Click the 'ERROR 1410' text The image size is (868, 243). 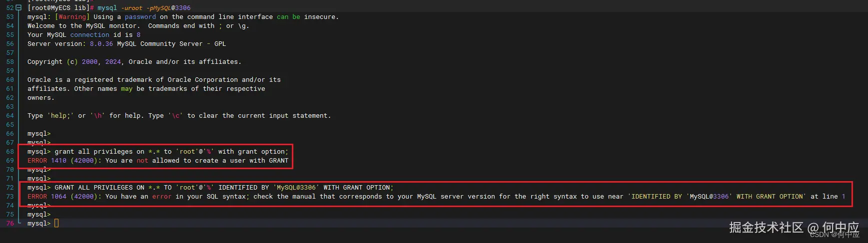[x=47, y=161]
